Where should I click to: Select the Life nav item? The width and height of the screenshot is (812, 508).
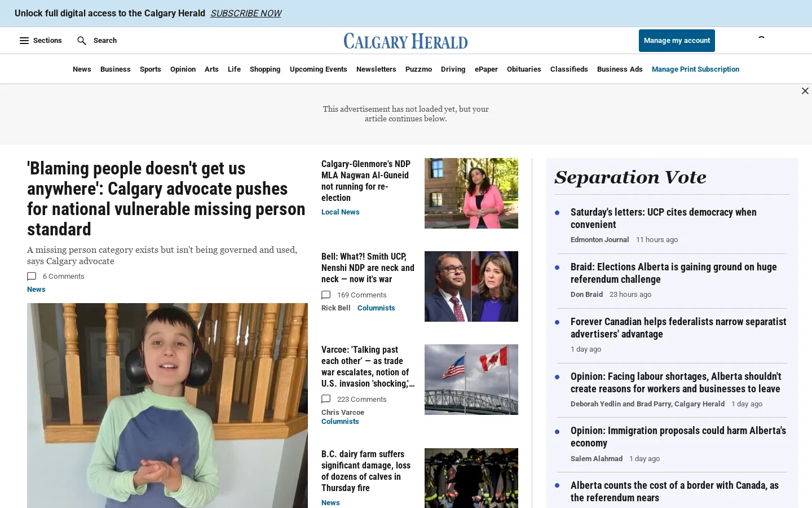click(234, 69)
